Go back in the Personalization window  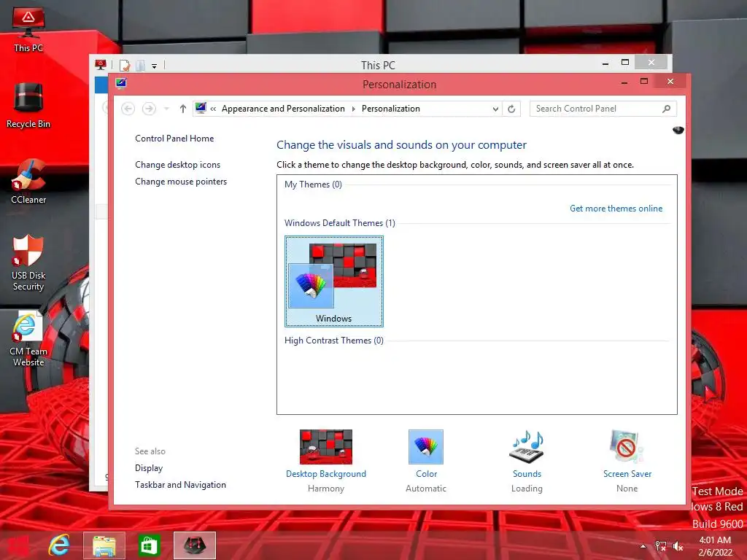128,109
